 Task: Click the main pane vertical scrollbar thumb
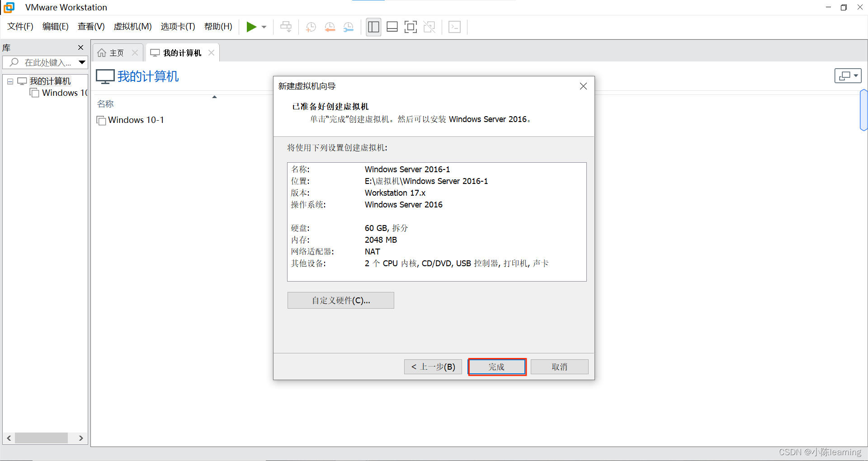click(863, 110)
